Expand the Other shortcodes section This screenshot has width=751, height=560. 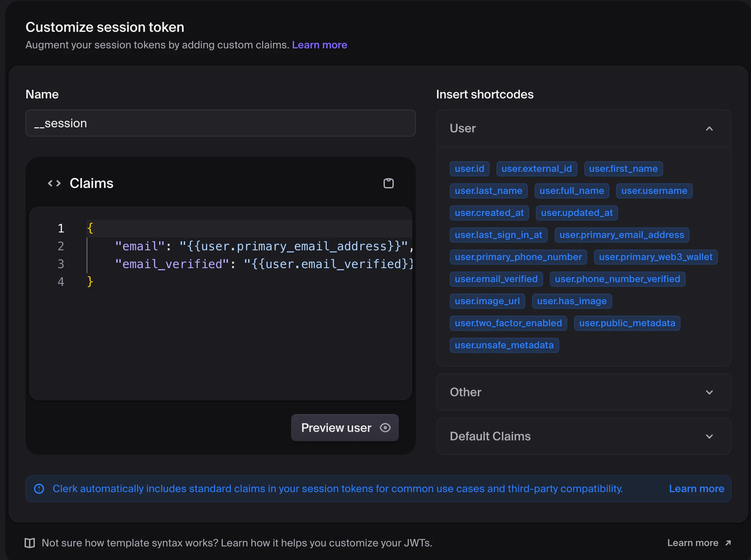click(583, 392)
